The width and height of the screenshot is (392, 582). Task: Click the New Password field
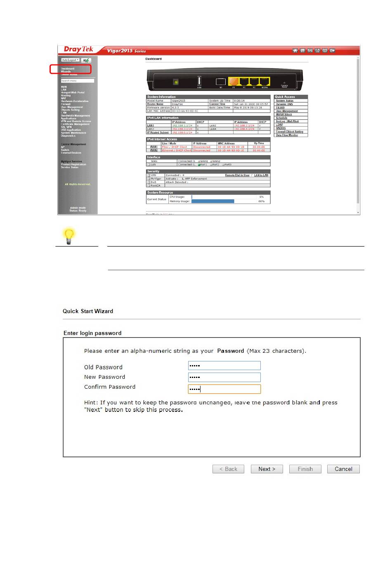click(x=224, y=377)
